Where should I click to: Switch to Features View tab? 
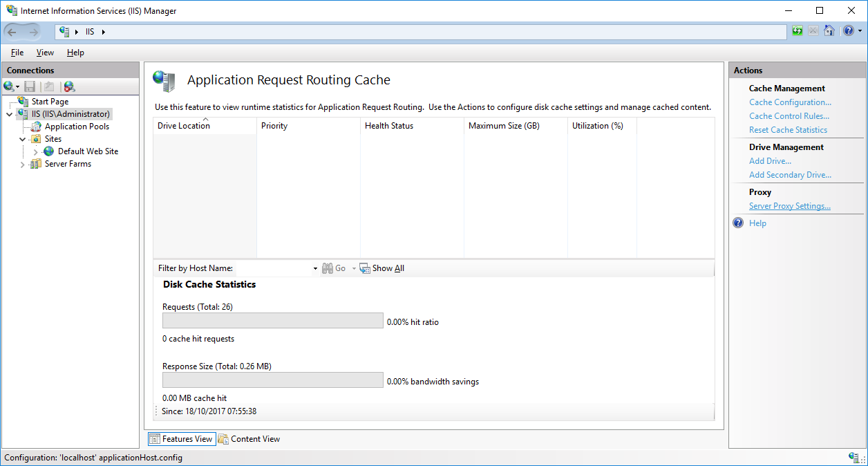tap(182, 439)
